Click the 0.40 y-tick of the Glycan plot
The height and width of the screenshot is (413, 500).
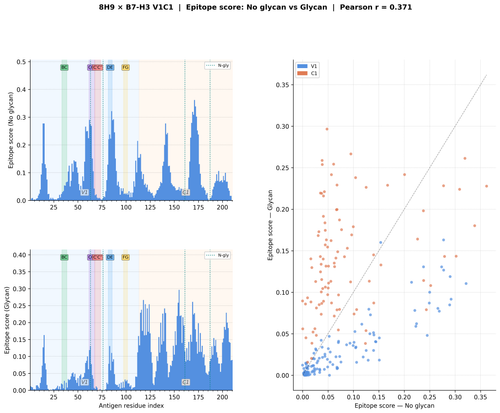(19, 255)
